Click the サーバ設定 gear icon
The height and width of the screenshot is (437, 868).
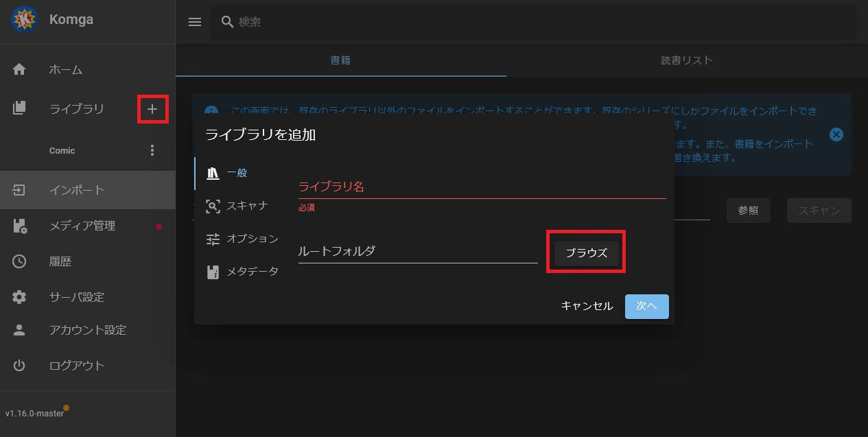(x=19, y=297)
